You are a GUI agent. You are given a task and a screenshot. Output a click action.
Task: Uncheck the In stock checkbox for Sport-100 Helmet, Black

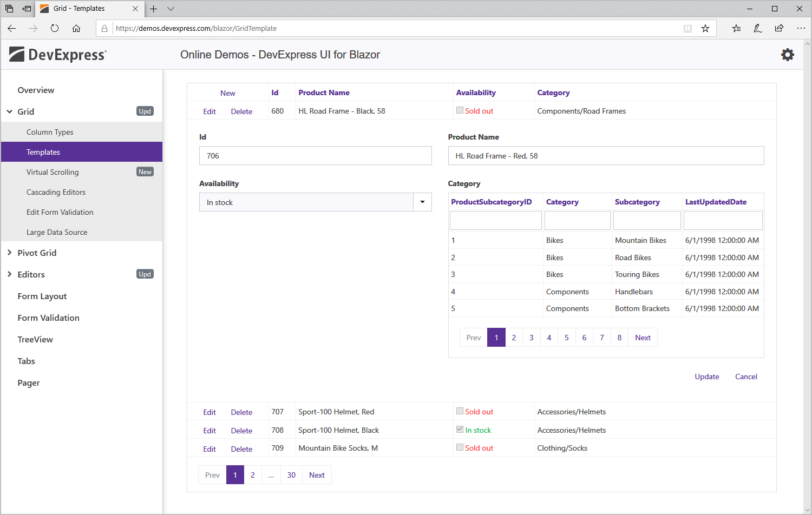459,430
